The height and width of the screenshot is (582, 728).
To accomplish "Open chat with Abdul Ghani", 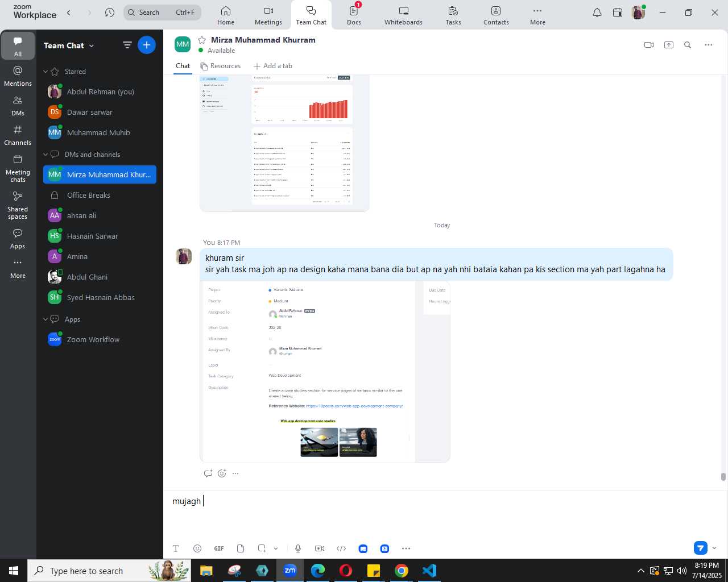I will pos(100,277).
